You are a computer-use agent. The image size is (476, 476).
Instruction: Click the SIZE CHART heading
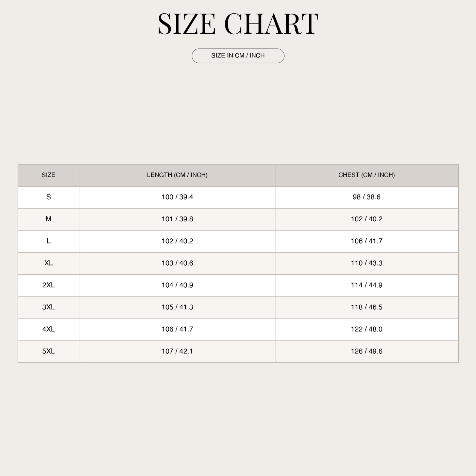[238, 24]
